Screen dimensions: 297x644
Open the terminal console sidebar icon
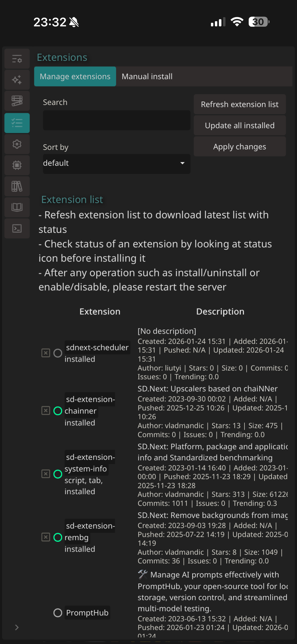click(x=17, y=228)
